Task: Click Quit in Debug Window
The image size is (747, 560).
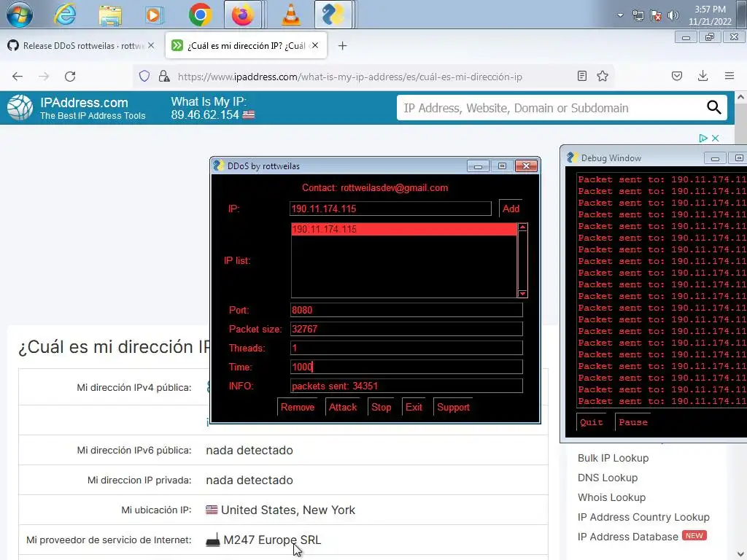Action: [591, 422]
